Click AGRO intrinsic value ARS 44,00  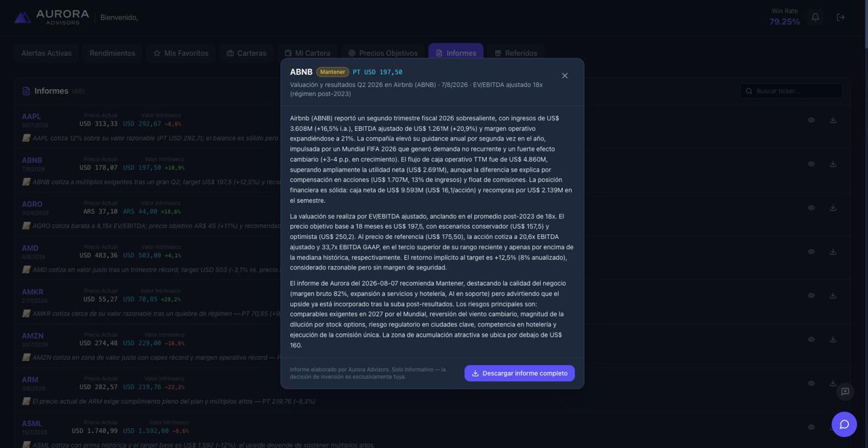140,212
